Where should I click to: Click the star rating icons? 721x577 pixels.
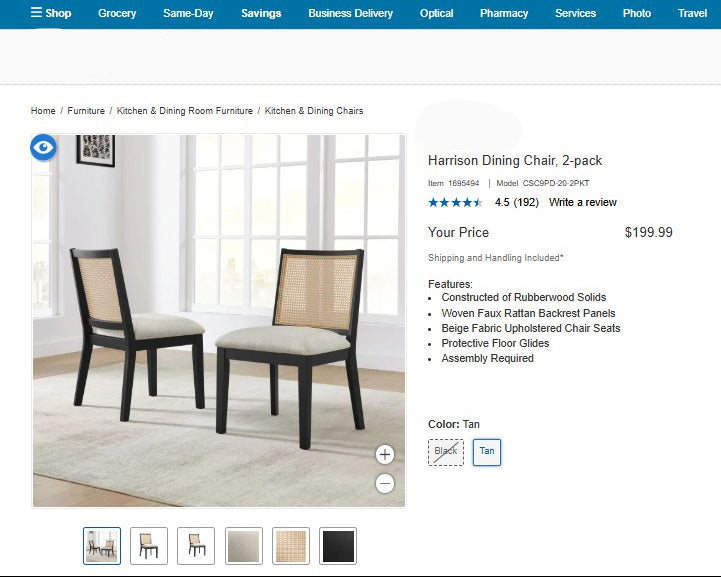(455, 202)
